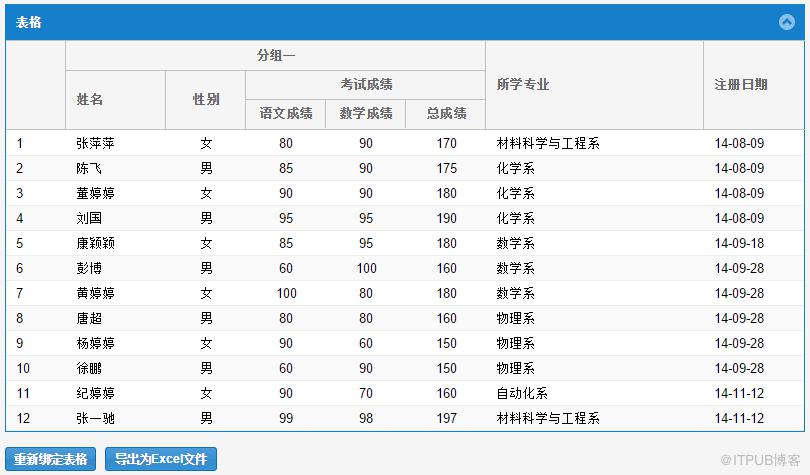810x475 pixels.
Task: Click the 注册日期 column header
Action: [754, 85]
